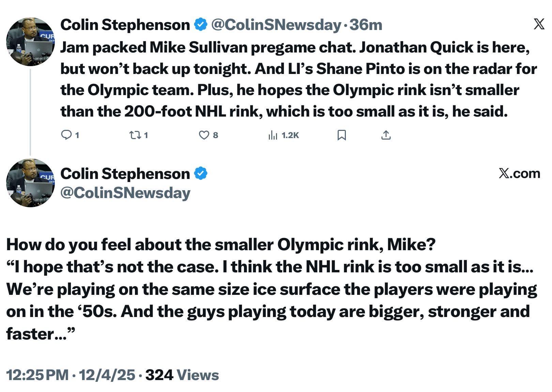Click the retweet icon on first tweet
552x392 pixels.
[135, 135]
